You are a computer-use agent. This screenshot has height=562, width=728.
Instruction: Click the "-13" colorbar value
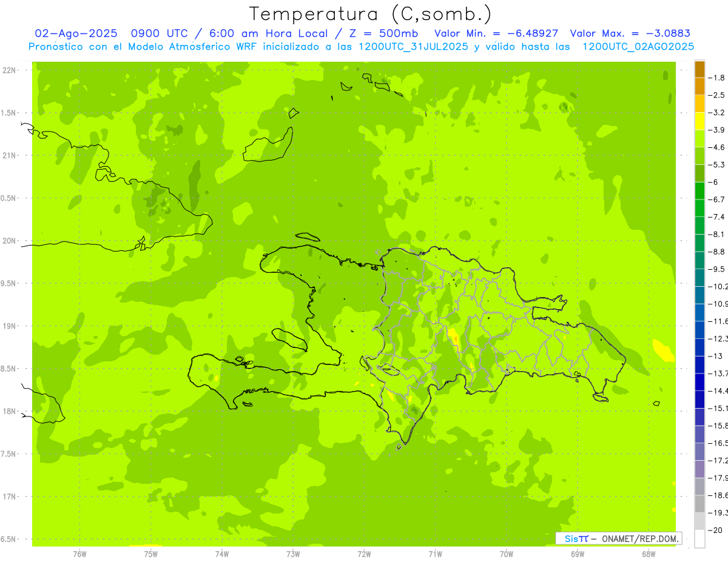point(715,356)
